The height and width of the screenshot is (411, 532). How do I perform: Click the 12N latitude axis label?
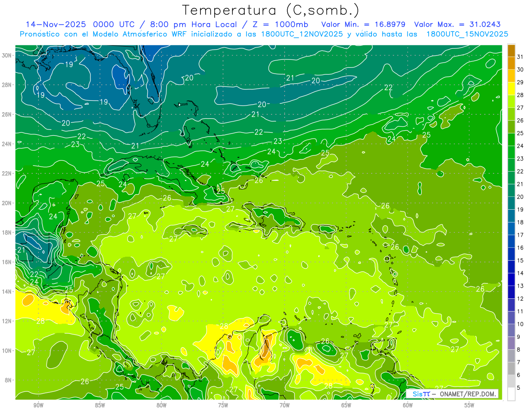coord(7,321)
